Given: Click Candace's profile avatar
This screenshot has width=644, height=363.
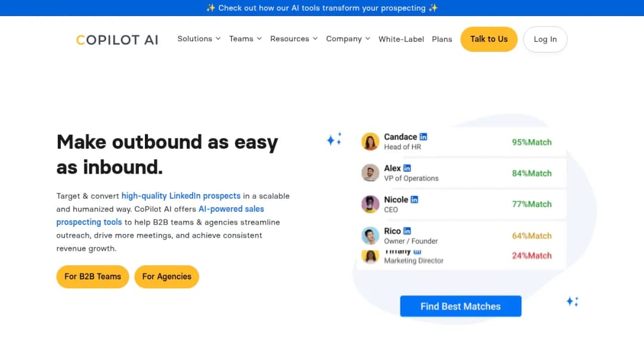Looking at the screenshot, I should (370, 141).
